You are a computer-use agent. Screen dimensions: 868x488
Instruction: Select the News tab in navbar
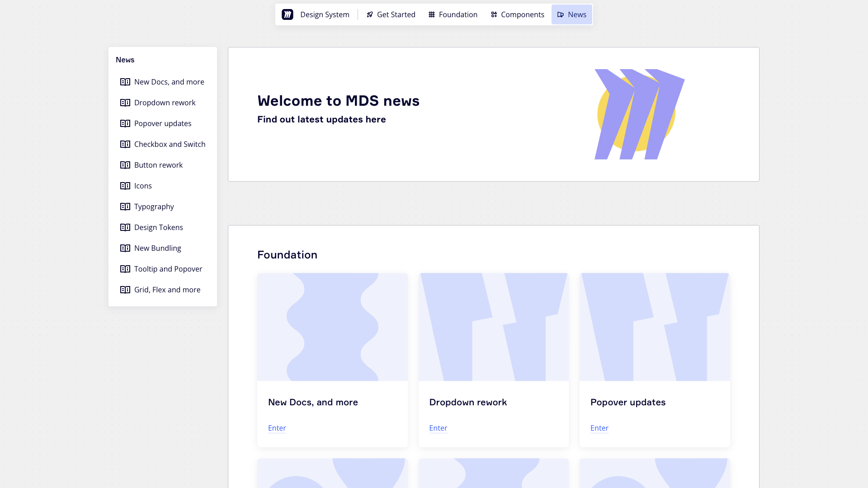[x=572, y=14]
